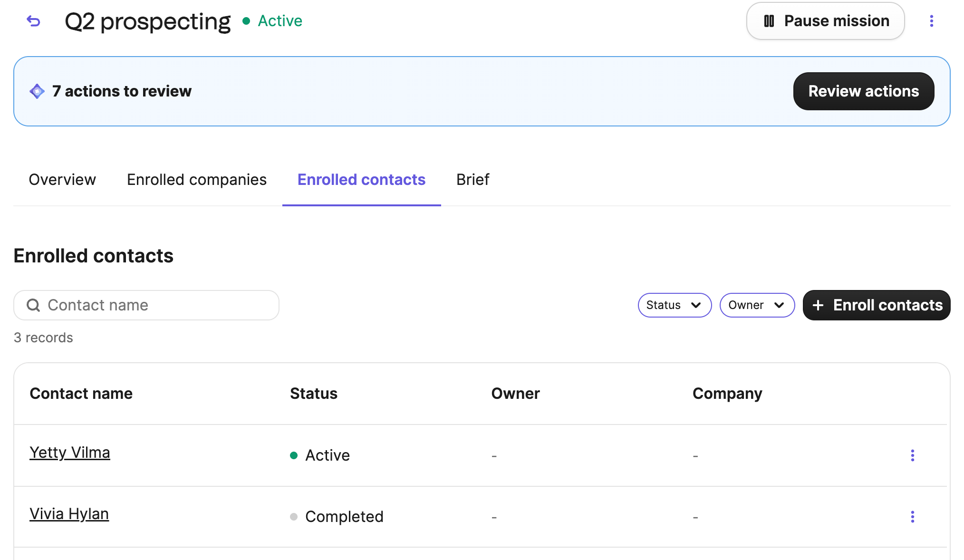Screen dimensions: 964x560
Task: Expand the Status filter dropdown
Action: tap(675, 305)
